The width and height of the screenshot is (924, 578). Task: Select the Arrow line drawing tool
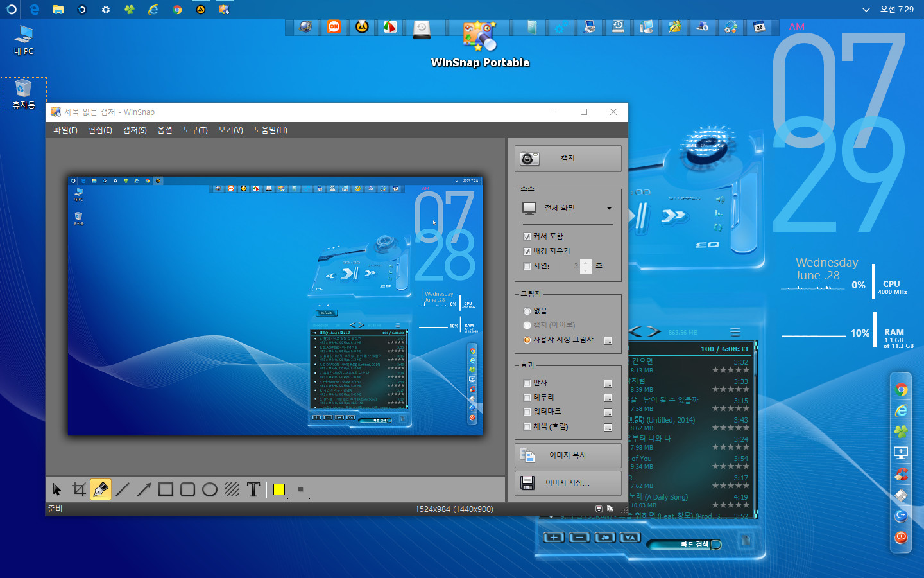[144, 489]
